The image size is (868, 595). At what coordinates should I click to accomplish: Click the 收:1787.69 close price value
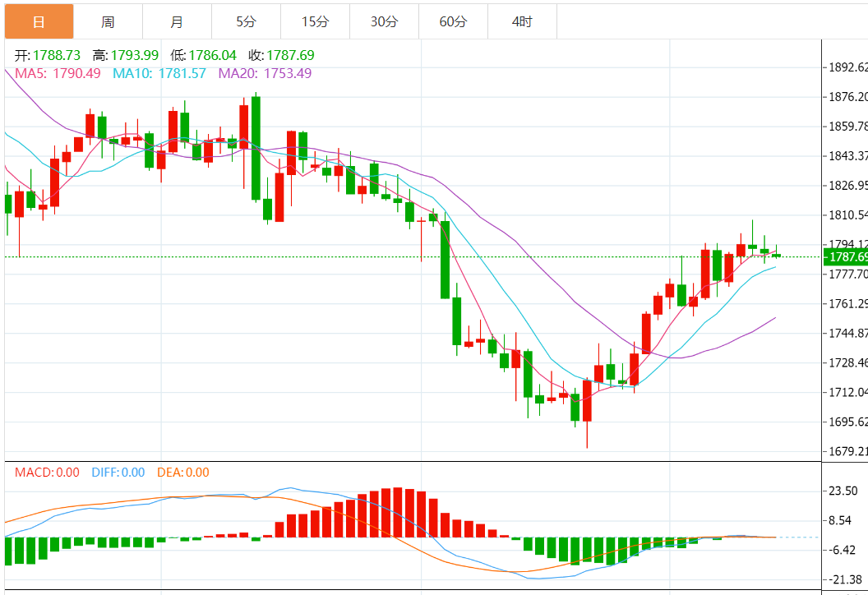pos(282,55)
